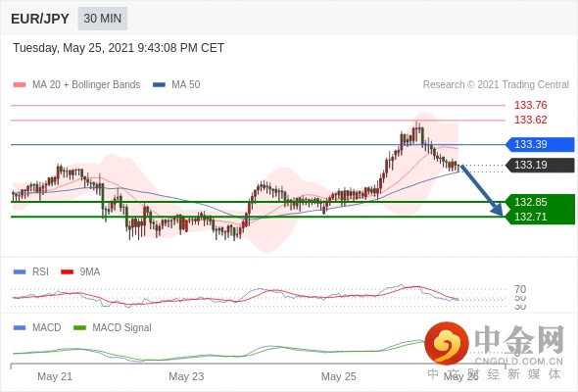Viewport: 578px width, 392px height.
Task: Click the May 25 date axis label
Action: pos(338,376)
